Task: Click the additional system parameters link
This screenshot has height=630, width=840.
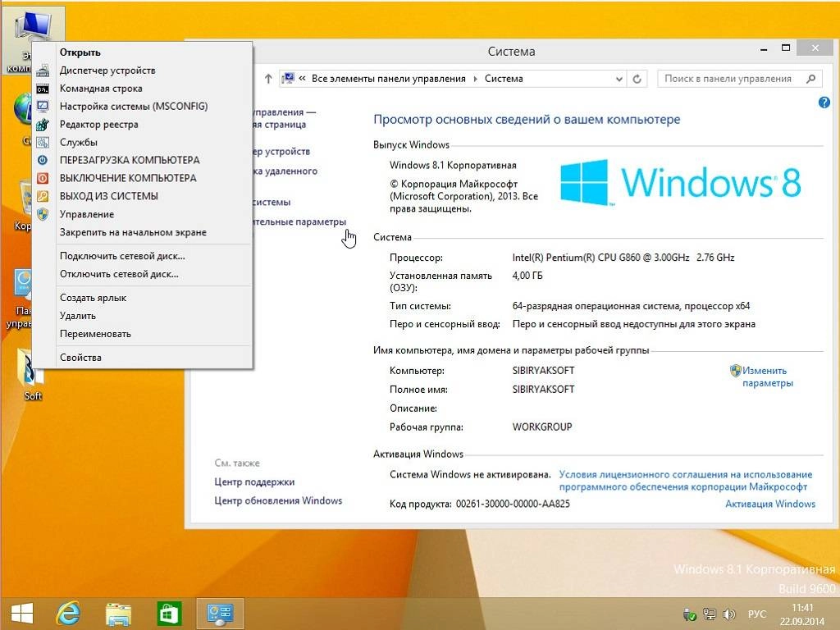Action: 299,221
